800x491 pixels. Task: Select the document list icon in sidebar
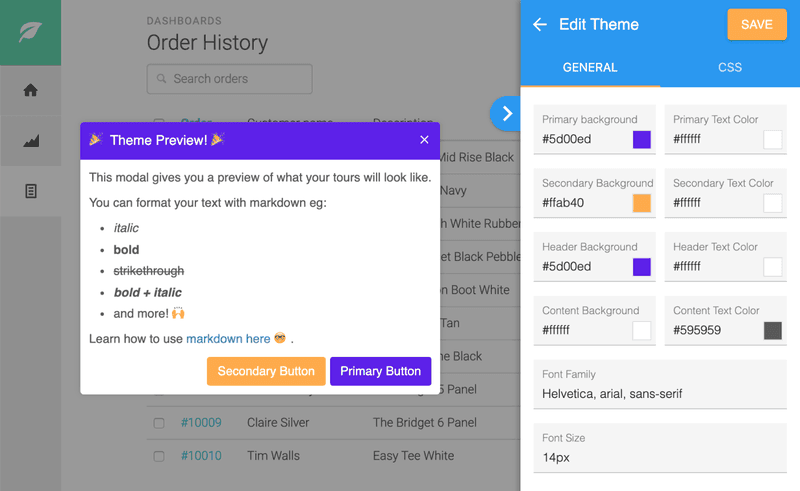click(x=31, y=191)
